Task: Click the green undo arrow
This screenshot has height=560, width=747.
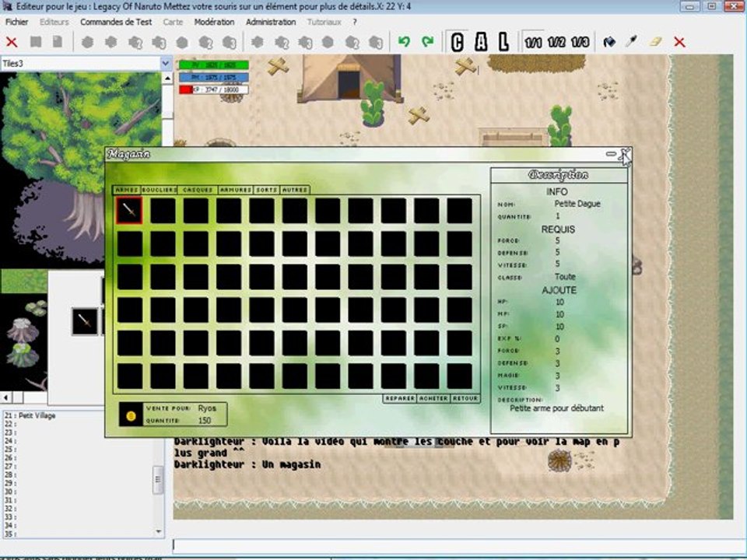Action: pyautogui.click(x=404, y=42)
